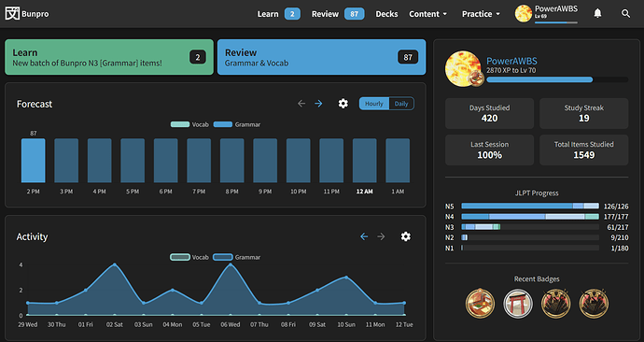Click the Bunpro brand text
Viewport: 644px width, 342px height.
35,14
